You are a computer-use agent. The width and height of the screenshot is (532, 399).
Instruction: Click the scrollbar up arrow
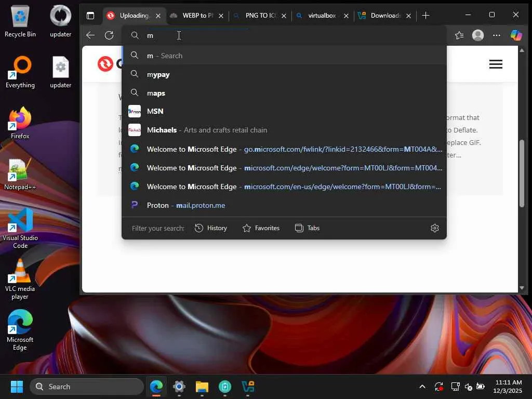[x=522, y=50]
